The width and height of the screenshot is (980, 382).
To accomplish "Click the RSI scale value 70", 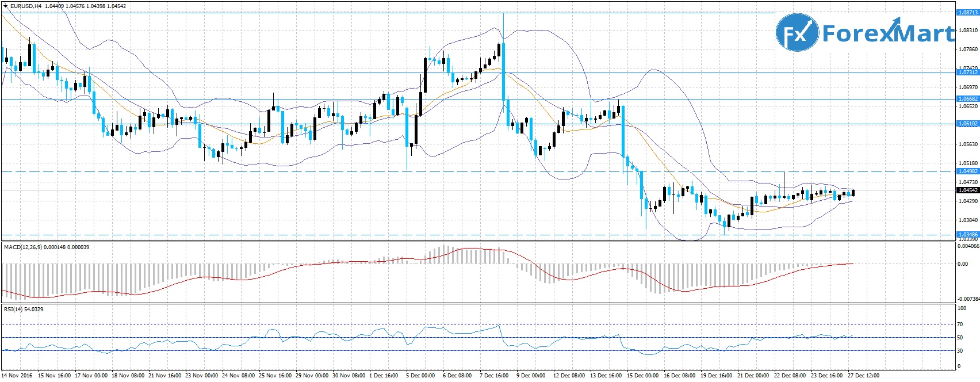I will tap(960, 325).
